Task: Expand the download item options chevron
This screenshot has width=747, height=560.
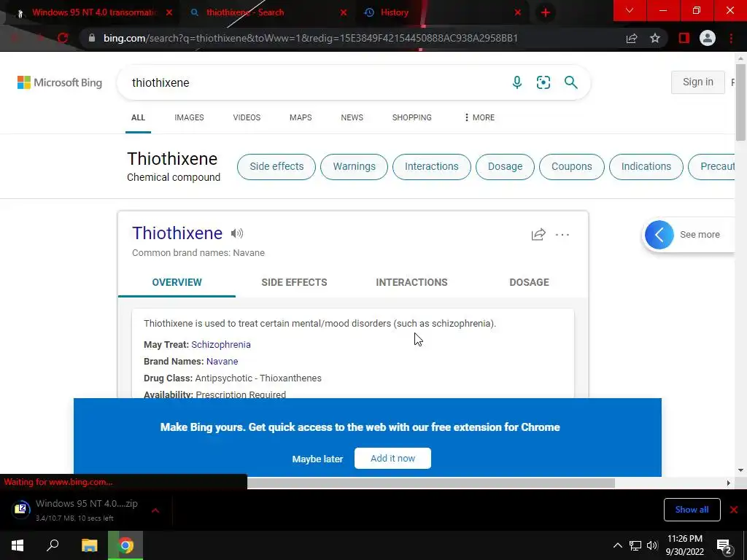Action: point(155,510)
